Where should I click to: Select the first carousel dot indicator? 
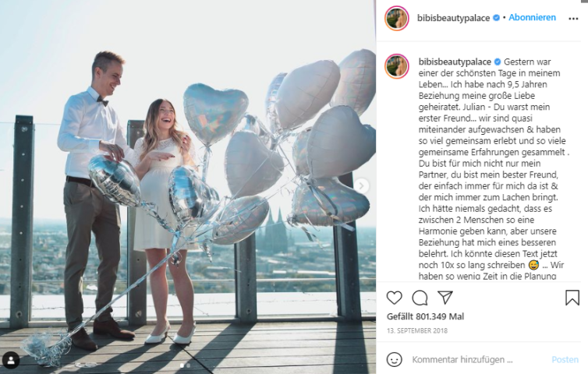(x=182, y=365)
